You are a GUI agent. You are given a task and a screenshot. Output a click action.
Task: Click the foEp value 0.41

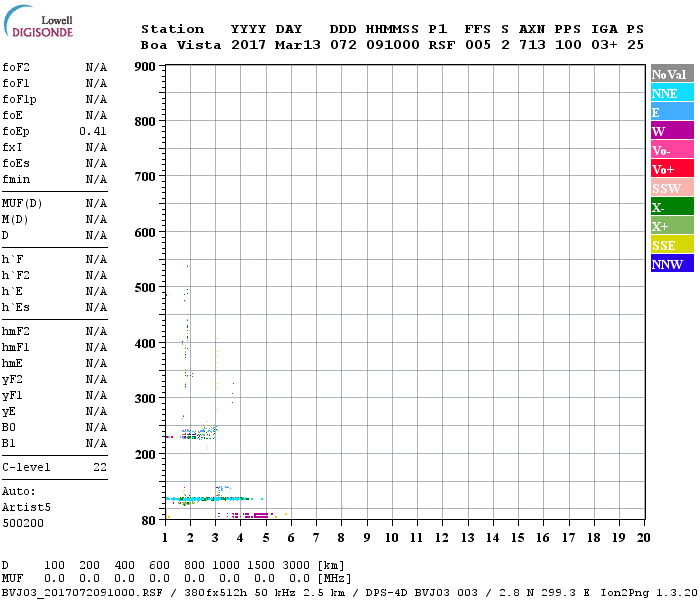coord(93,131)
